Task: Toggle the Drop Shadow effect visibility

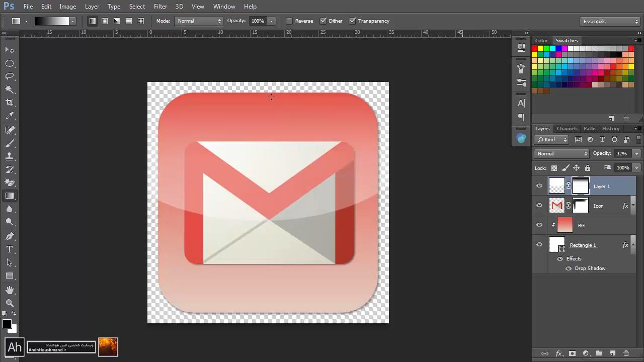Action: (x=569, y=268)
